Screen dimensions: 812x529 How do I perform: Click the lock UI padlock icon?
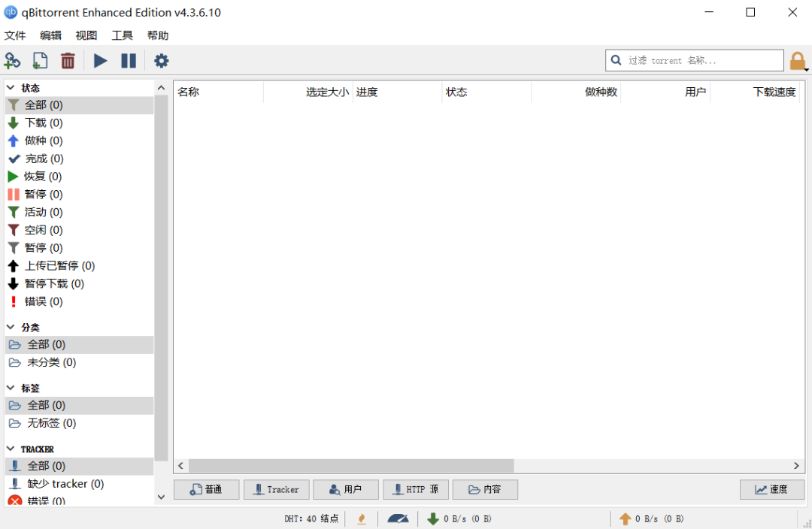(x=798, y=61)
